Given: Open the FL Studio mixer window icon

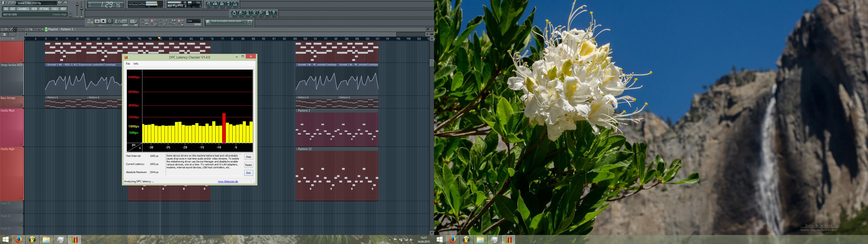Looking at the screenshot, I should [235, 4].
